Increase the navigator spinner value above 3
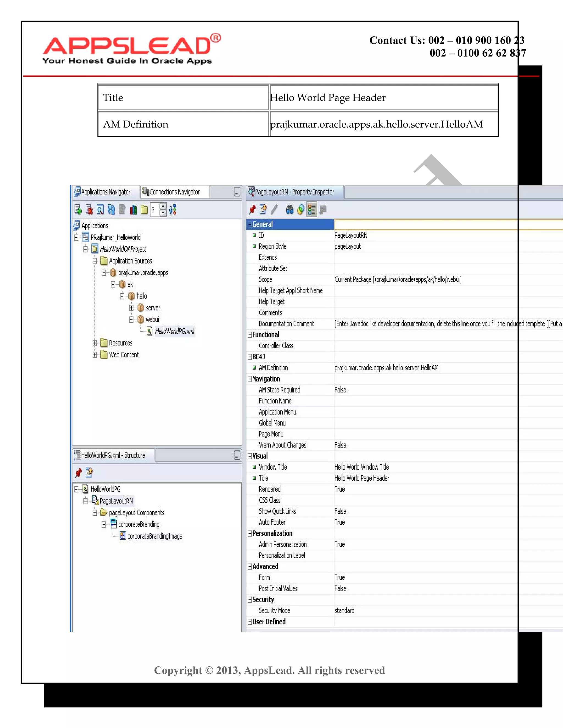This screenshot has width=563, height=728. [163, 206]
